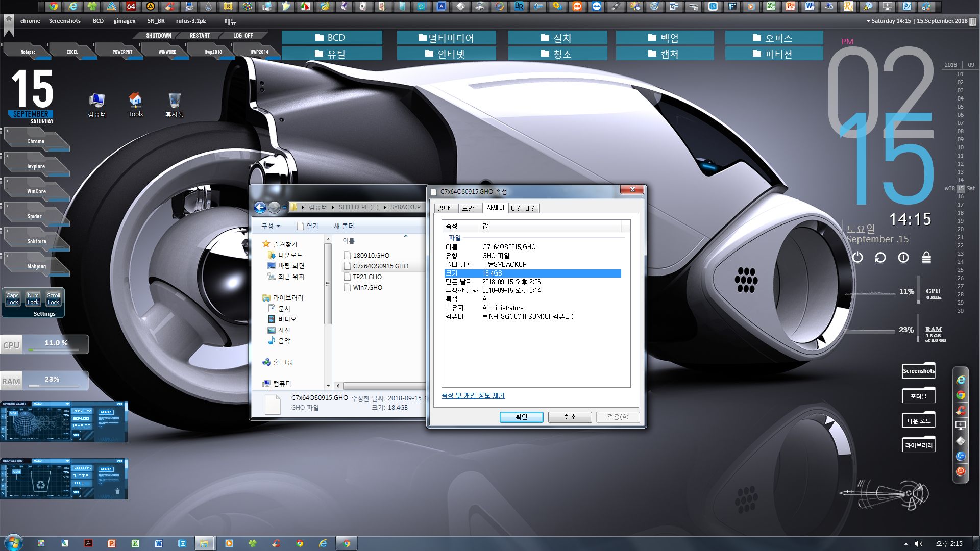The width and height of the screenshot is (980, 551).
Task: Show hidden tray icons arrow
Action: click(x=906, y=544)
